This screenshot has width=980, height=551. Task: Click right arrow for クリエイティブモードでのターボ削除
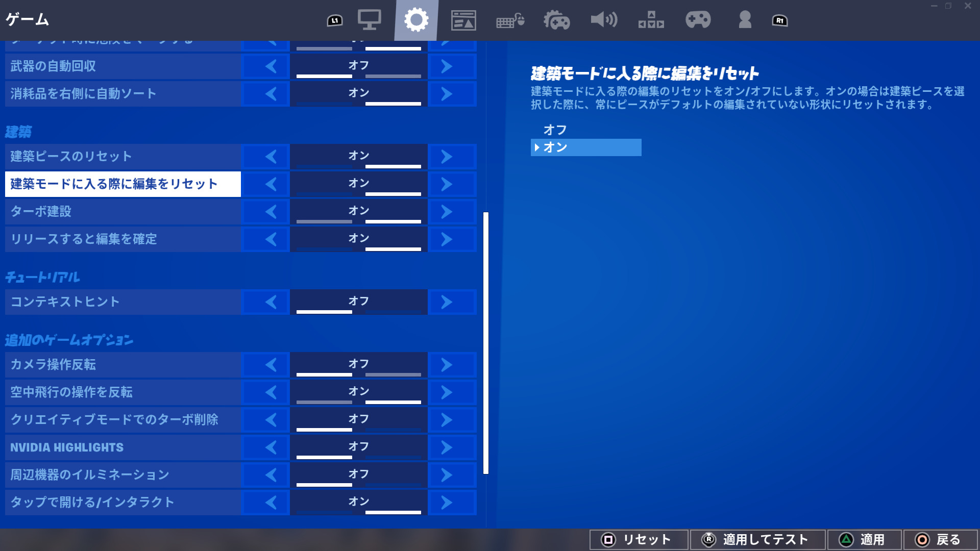(x=452, y=420)
